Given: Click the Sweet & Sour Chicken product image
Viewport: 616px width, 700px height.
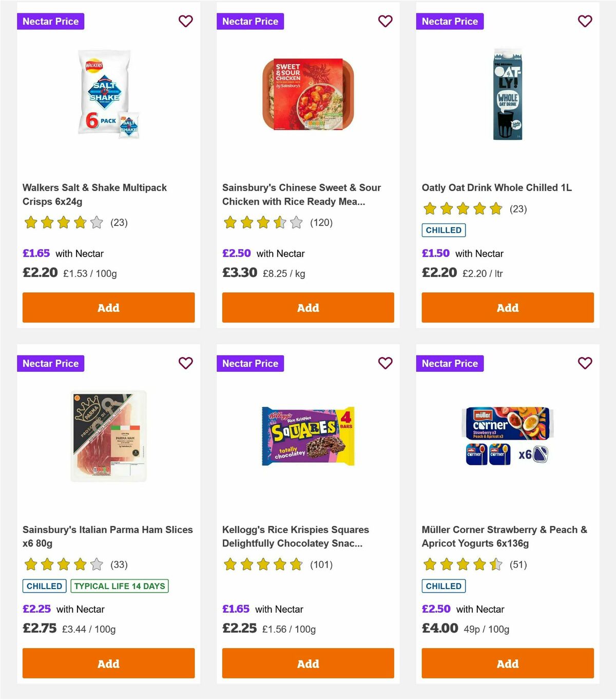Looking at the screenshot, I should tap(307, 92).
